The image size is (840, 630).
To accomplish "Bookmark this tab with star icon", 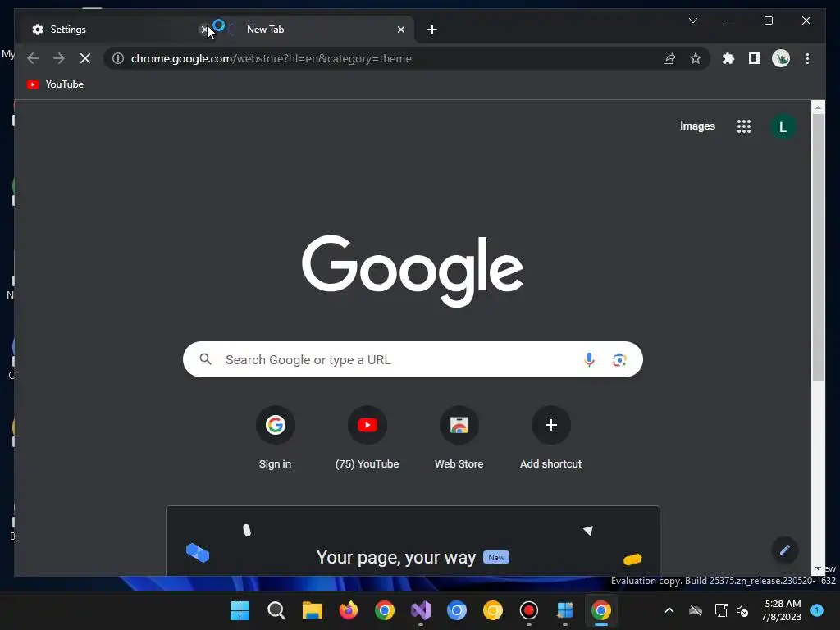I will (x=696, y=58).
